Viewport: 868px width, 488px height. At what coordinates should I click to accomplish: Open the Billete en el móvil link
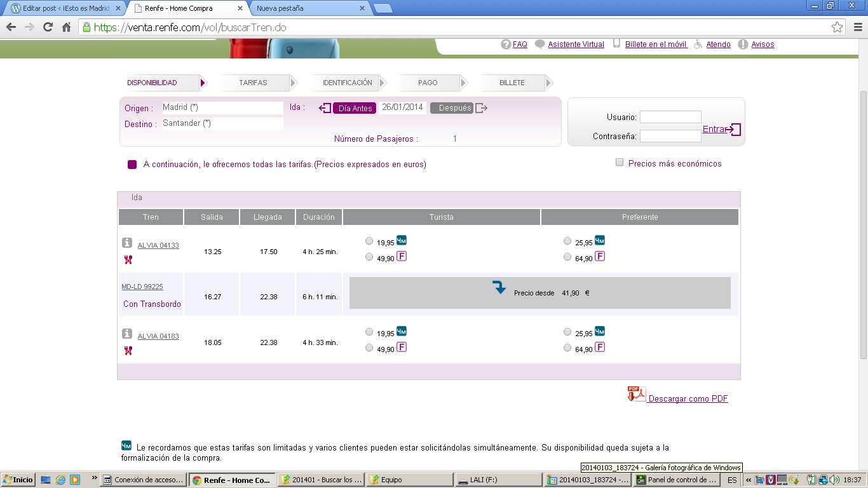click(656, 44)
